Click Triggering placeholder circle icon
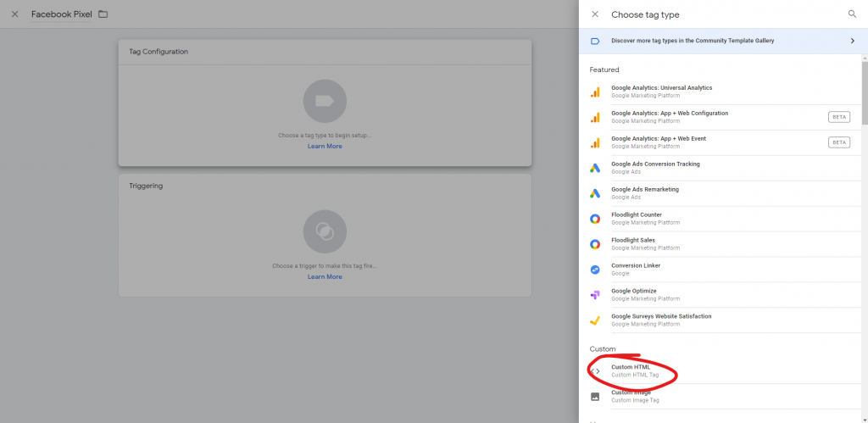Screen dimensions: 868x423 point(325,231)
